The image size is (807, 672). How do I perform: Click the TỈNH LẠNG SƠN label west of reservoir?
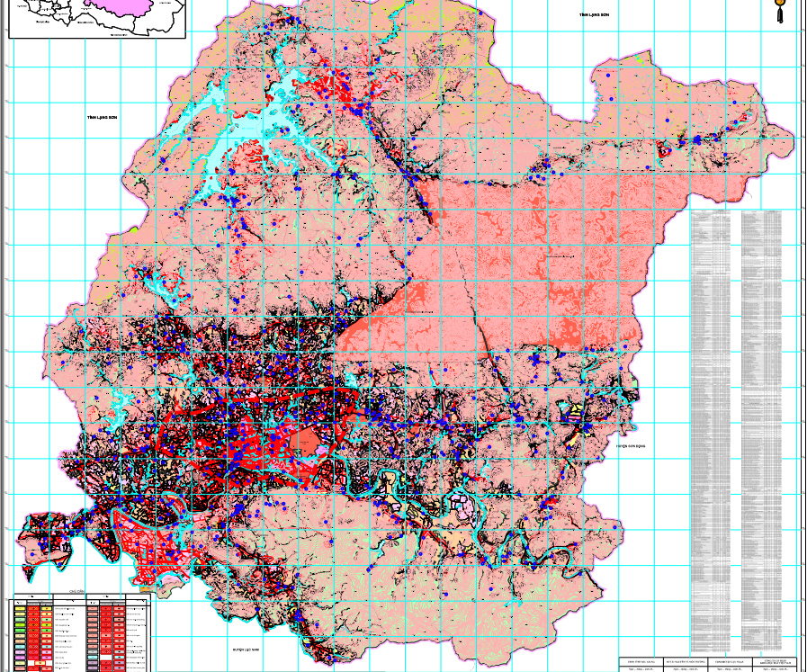pyautogui.click(x=102, y=118)
